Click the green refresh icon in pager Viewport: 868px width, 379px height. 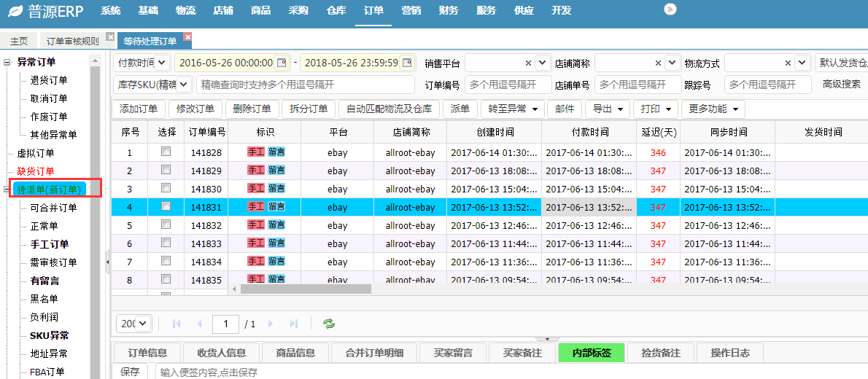[329, 324]
